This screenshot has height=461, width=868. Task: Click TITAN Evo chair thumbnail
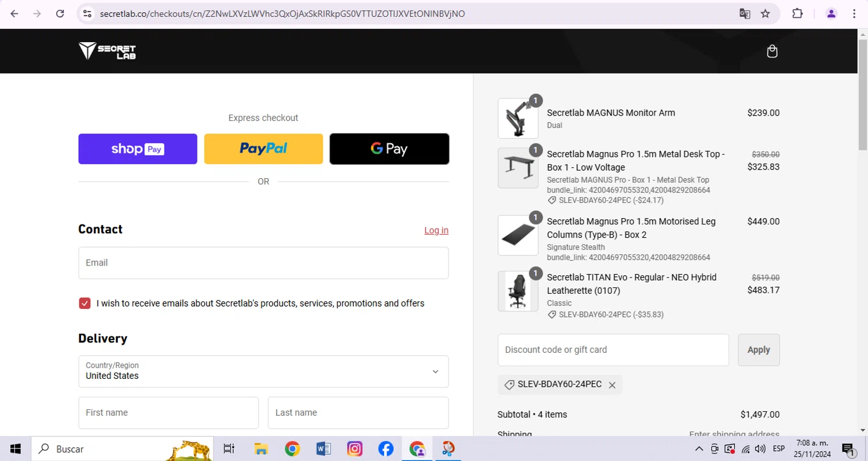(518, 292)
